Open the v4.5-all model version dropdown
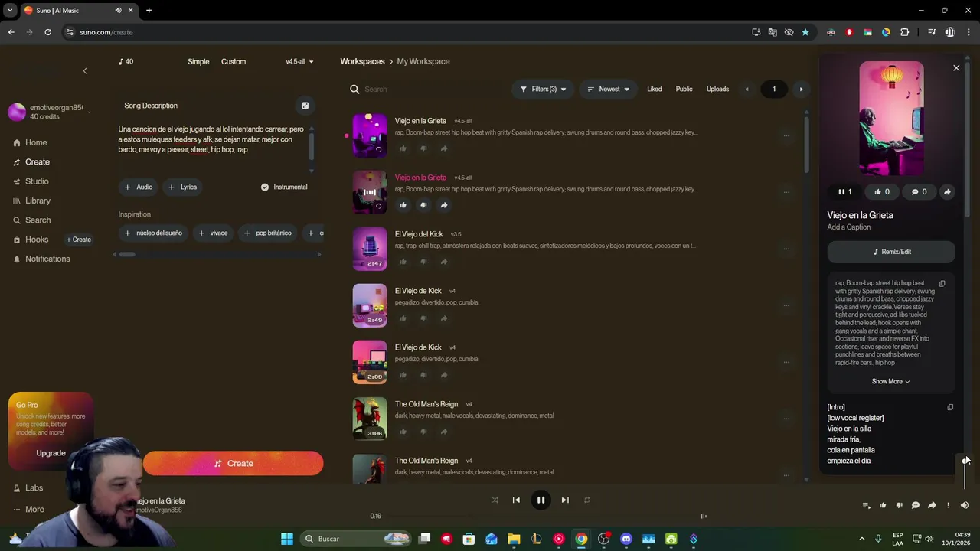Image resolution: width=980 pixels, height=551 pixels. (299, 61)
